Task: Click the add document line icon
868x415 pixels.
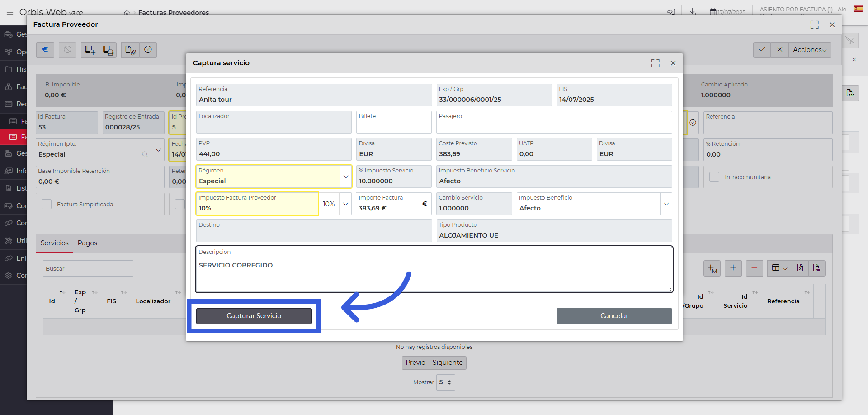Action: 90,50
